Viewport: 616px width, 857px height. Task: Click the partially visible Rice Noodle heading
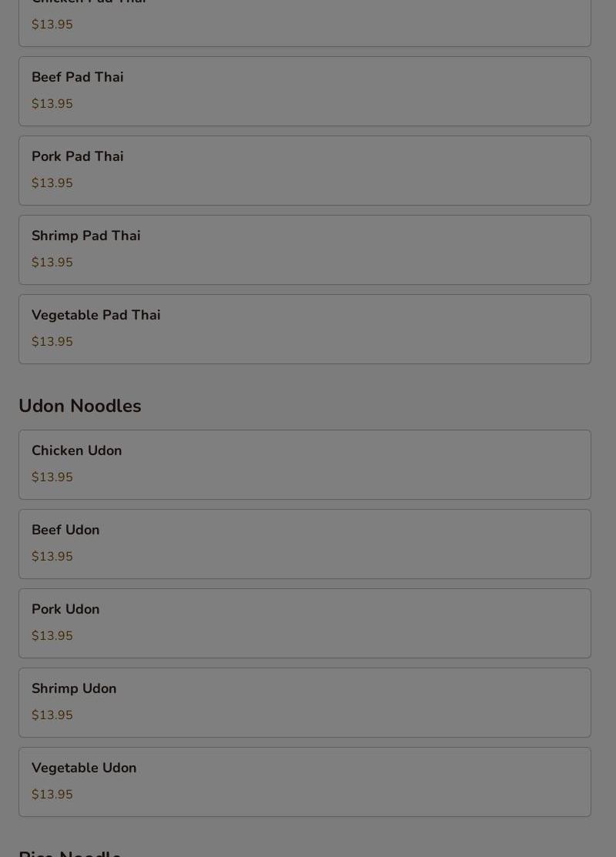[x=70, y=852]
